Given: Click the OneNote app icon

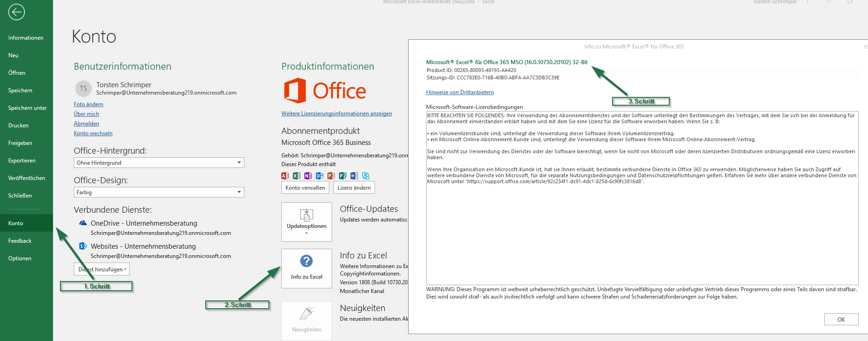Looking at the screenshot, I should pyautogui.click(x=308, y=176).
